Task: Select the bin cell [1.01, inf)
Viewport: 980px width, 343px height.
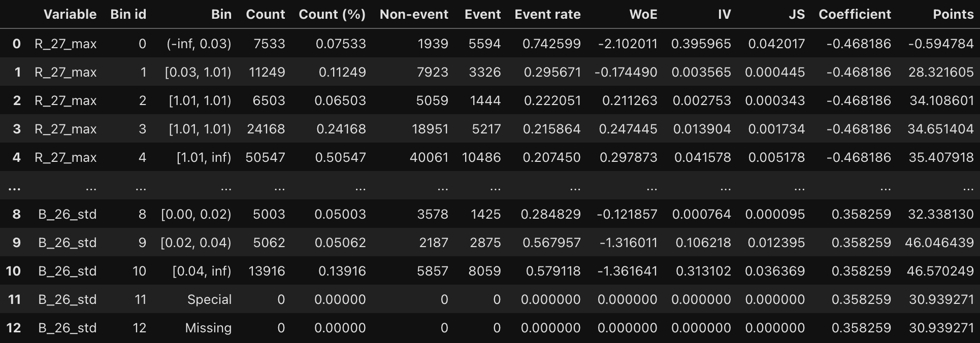Action: pos(204,157)
